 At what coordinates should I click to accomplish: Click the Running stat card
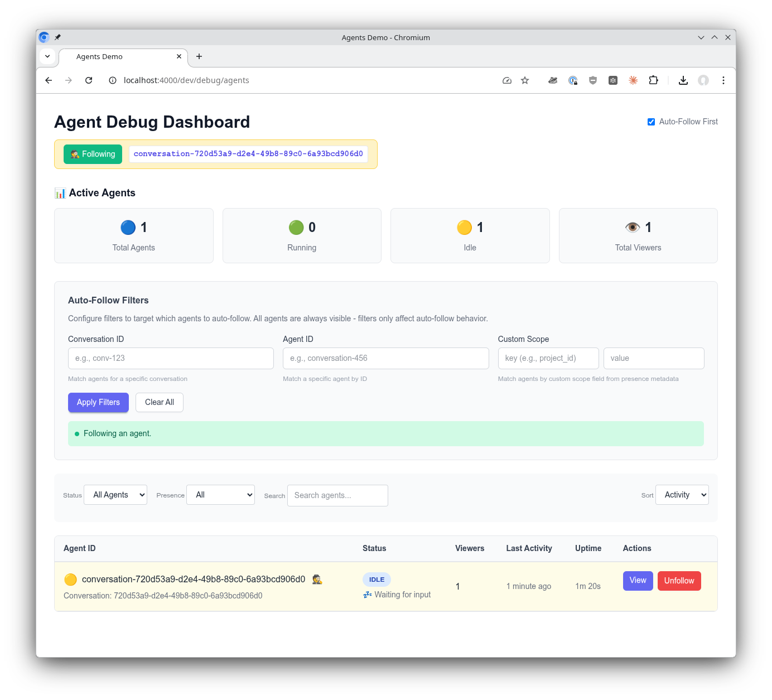pos(302,235)
